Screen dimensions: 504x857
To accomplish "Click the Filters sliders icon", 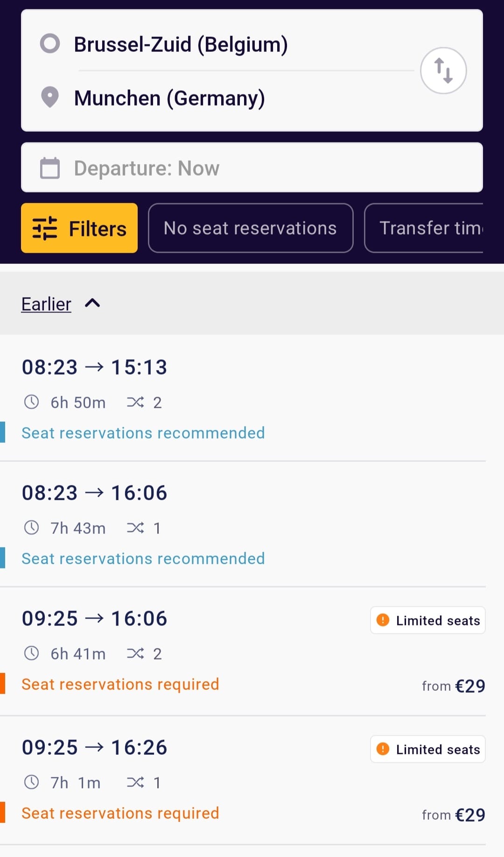I will coord(45,228).
